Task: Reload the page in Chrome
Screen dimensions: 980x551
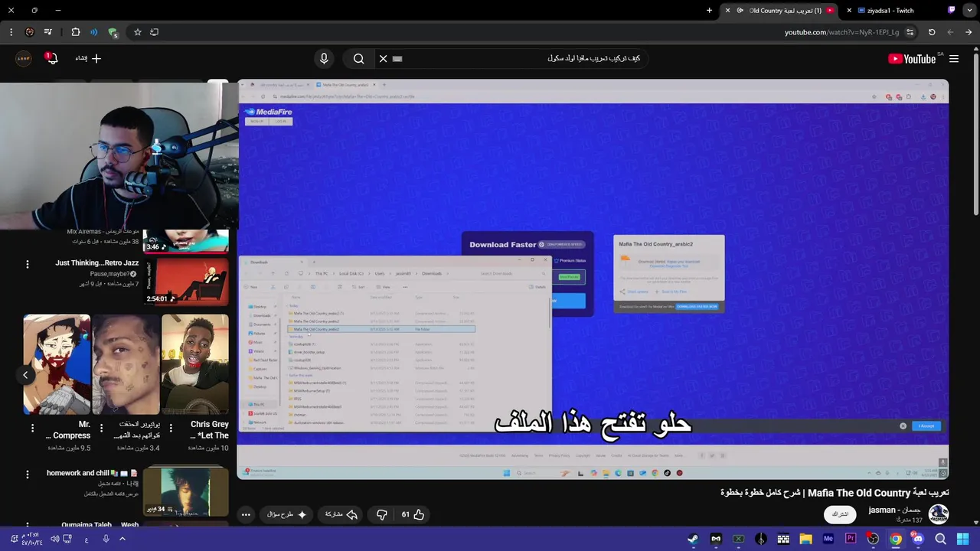Action: coord(932,32)
